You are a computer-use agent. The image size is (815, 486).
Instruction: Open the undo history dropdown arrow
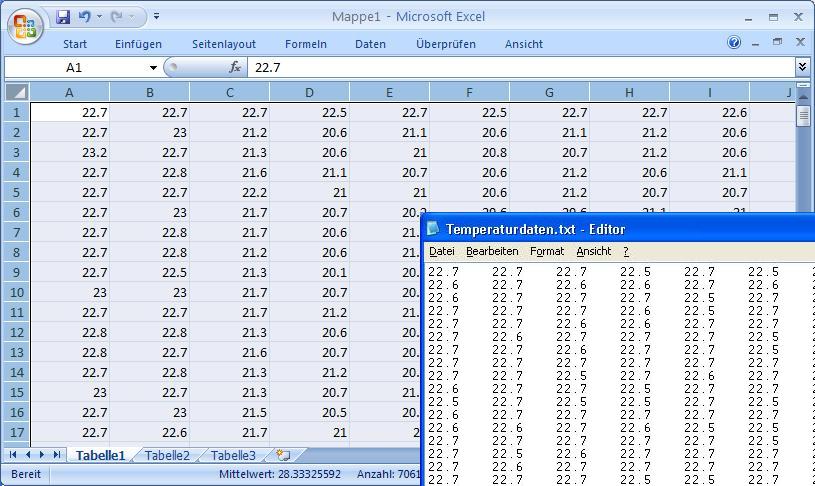click(99, 17)
